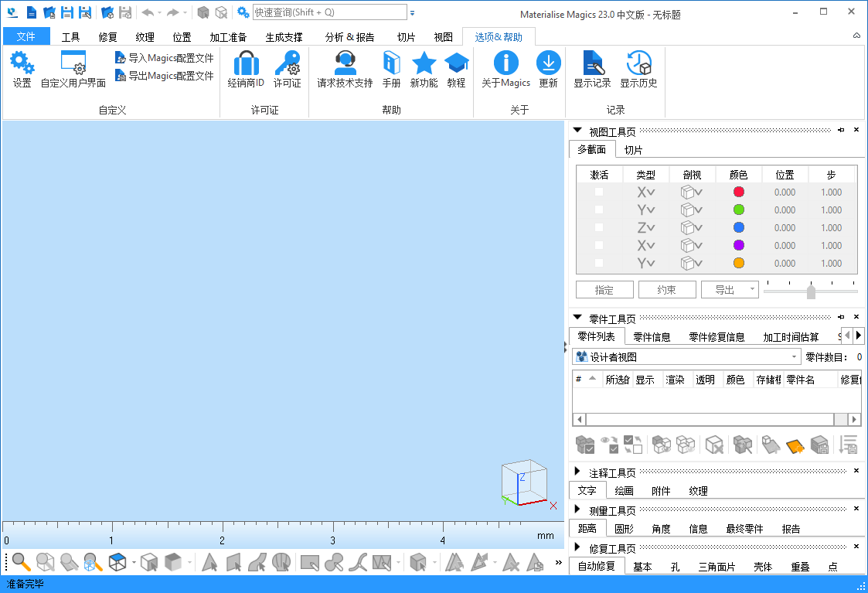Click the purple color swatch

[x=738, y=245]
